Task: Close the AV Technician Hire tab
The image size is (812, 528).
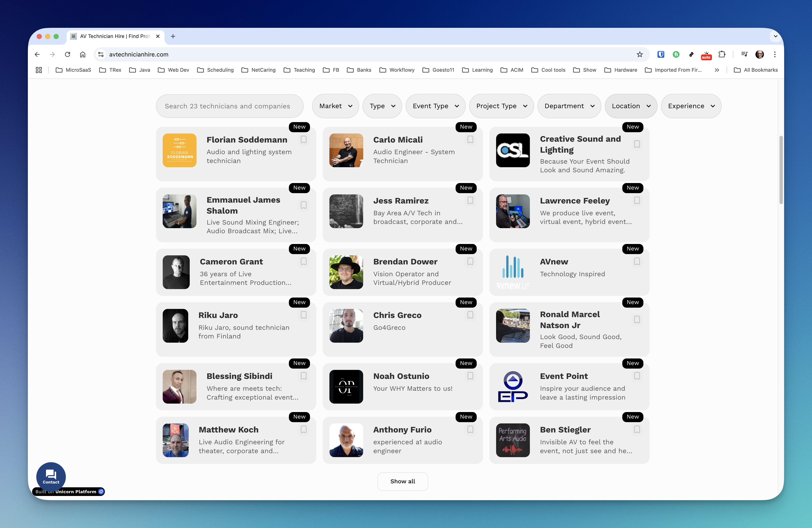Action: [158, 36]
